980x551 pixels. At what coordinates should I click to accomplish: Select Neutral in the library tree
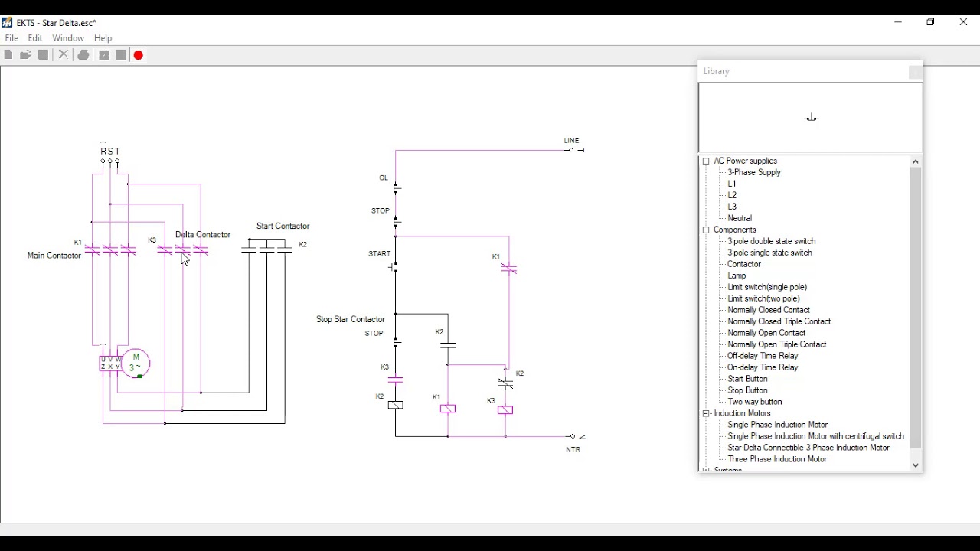coord(740,219)
